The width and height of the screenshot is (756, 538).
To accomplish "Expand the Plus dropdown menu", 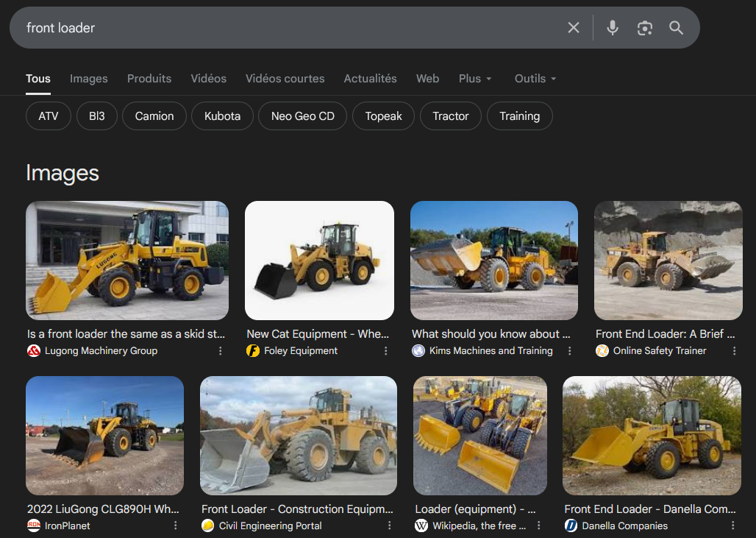I will click(475, 79).
